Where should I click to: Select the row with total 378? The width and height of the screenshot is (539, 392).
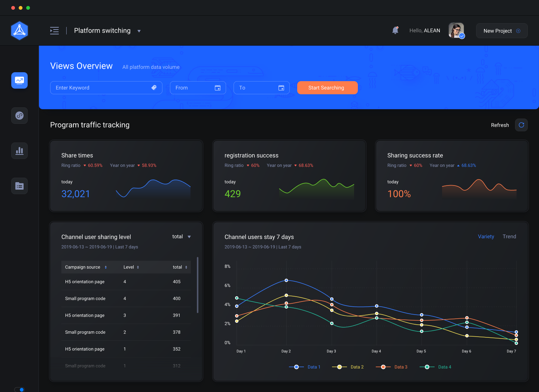point(126,332)
